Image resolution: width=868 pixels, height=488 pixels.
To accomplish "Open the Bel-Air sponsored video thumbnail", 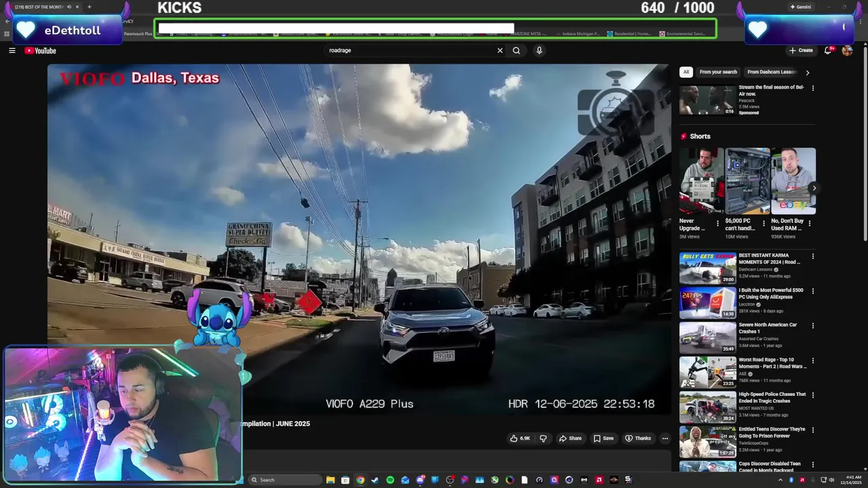I will (x=707, y=100).
